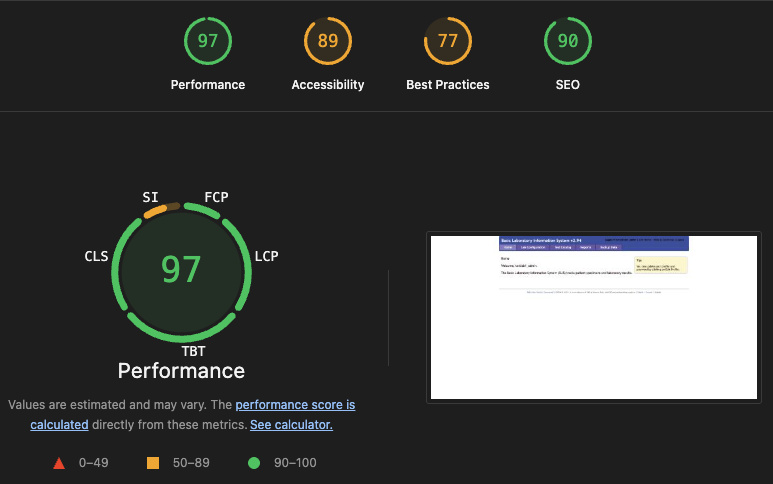Click the FCP metric label on the gauge
The height and width of the screenshot is (484, 773).
click(x=216, y=197)
